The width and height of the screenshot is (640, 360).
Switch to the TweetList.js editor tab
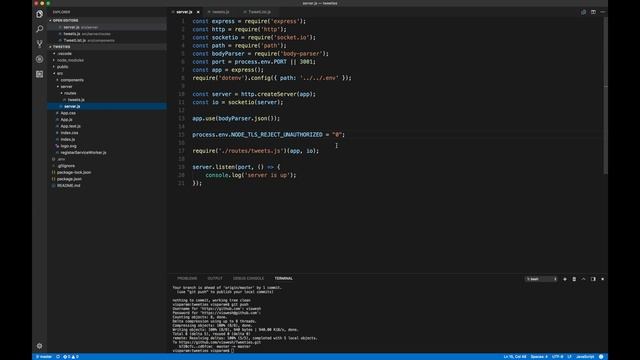click(x=259, y=12)
